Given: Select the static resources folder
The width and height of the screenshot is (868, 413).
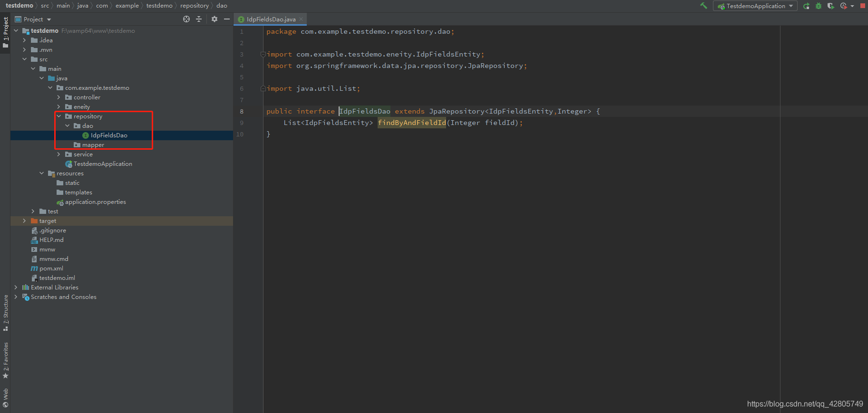Looking at the screenshot, I should 72,183.
